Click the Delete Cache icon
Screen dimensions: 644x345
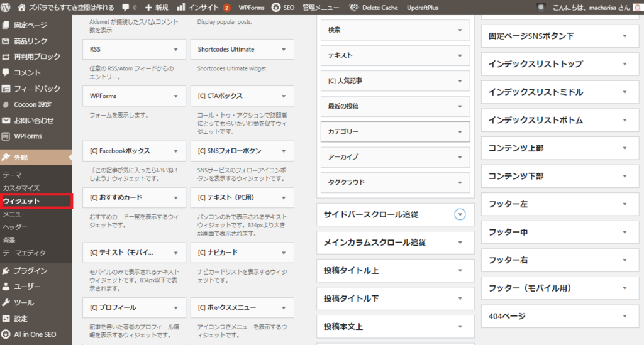click(353, 8)
